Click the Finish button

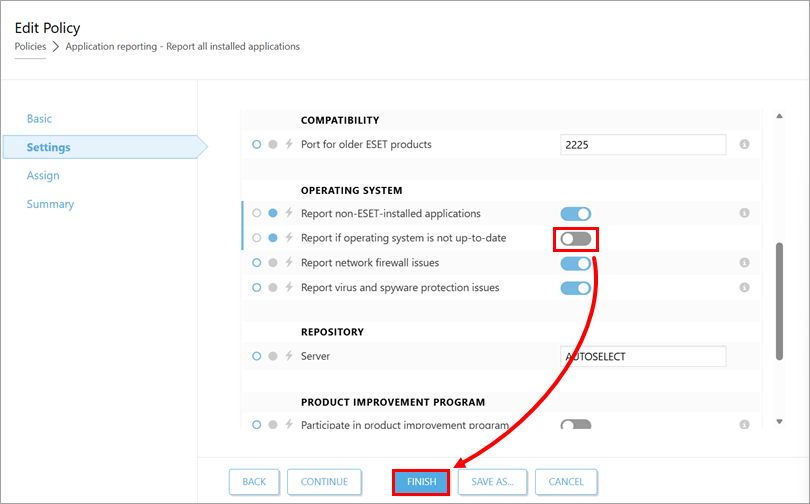(421, 481)
